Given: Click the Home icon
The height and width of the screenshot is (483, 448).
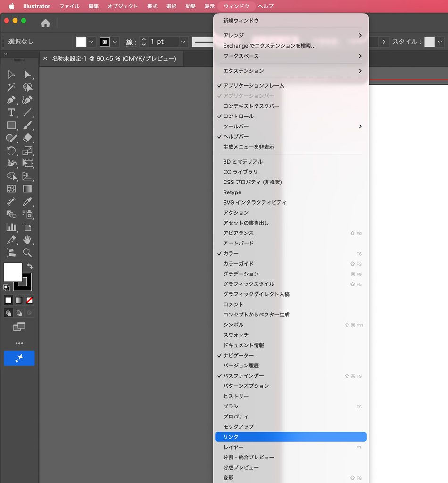Looking at the screenshot, I should (x=46, y=23).
